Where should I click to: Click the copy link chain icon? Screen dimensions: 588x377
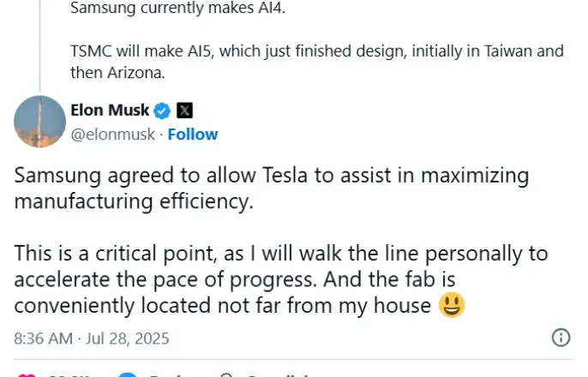(x=227, y=374)
